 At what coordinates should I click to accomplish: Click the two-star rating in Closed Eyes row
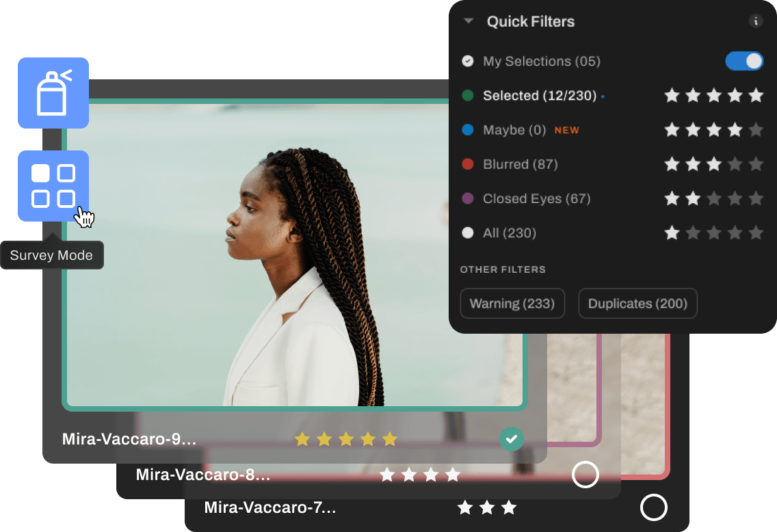pyautogui.click(x=713, y=198)
